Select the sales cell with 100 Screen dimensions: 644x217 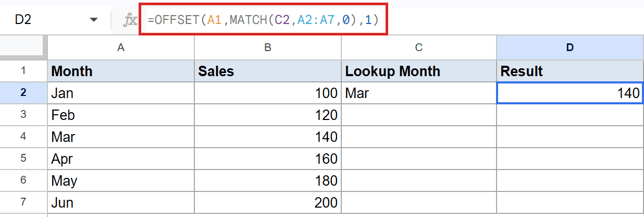pos(268,93)
